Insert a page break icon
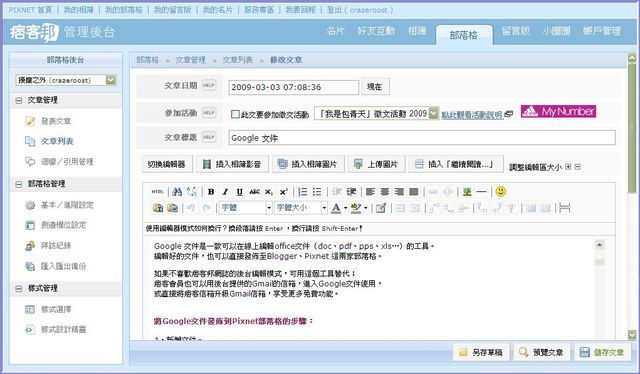The image size is (640, 374). tap(564, 208)
